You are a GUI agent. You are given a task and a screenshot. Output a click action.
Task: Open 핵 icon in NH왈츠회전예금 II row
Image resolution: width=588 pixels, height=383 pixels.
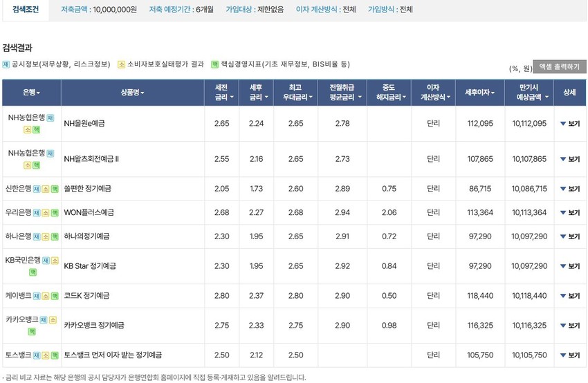[x=37, y=165]
